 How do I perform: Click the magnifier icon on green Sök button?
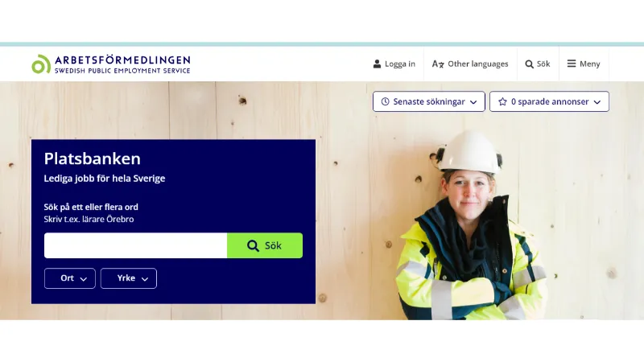click(253, 245)
